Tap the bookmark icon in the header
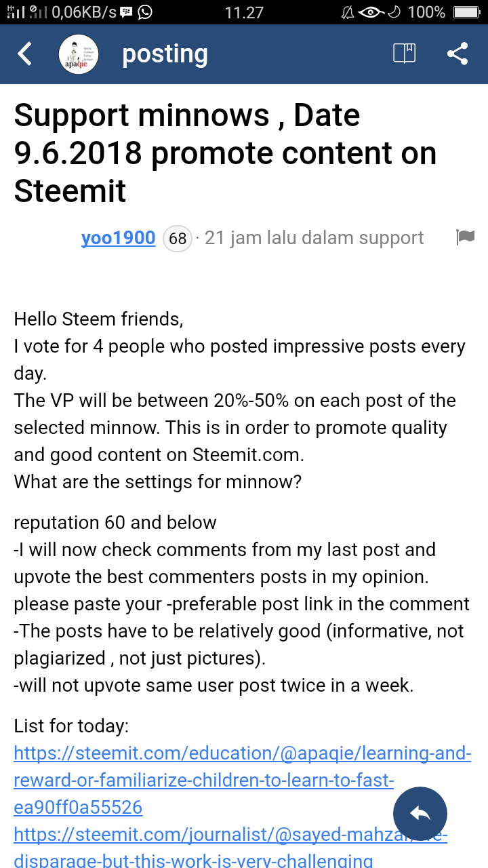This screenshot has width=488, height=868. tap(405, 54)
